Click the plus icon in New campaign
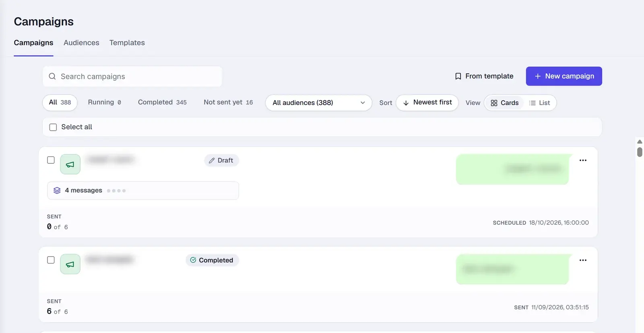This screenshot has width=644, height=333. coord(538,76)
